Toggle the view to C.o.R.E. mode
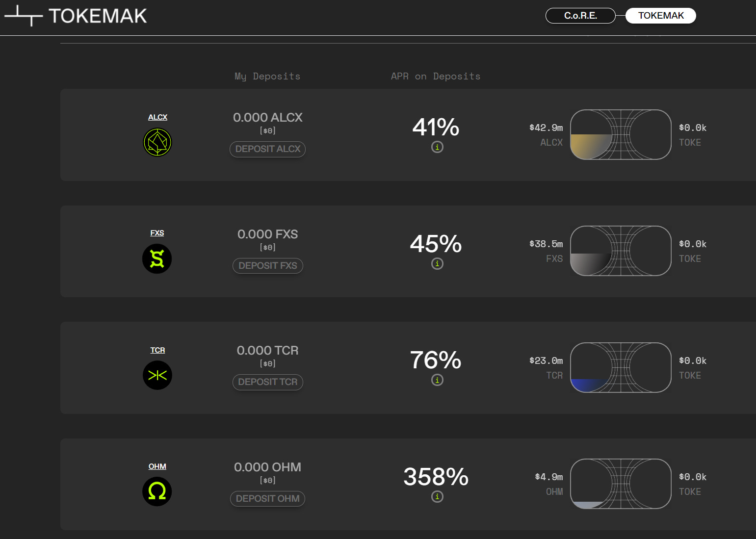Viewport: 756px width, 539px height. [x=580, y=15]
